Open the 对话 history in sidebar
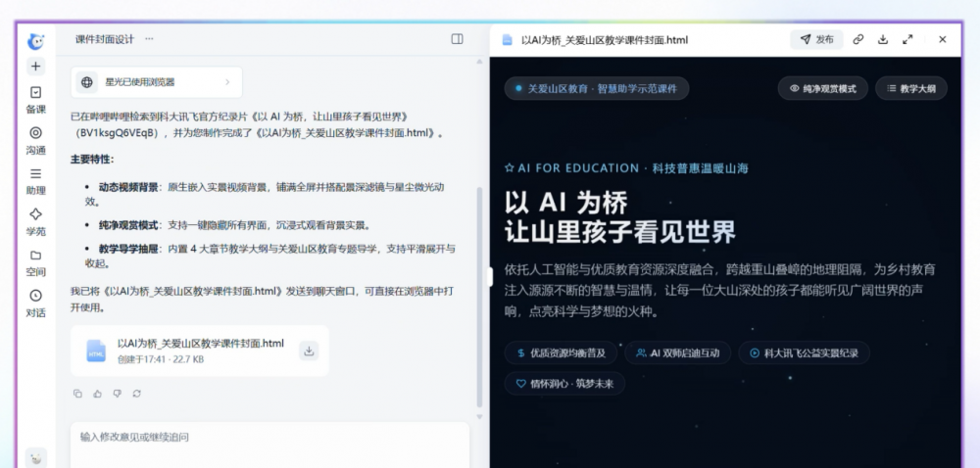 [35, 304]
